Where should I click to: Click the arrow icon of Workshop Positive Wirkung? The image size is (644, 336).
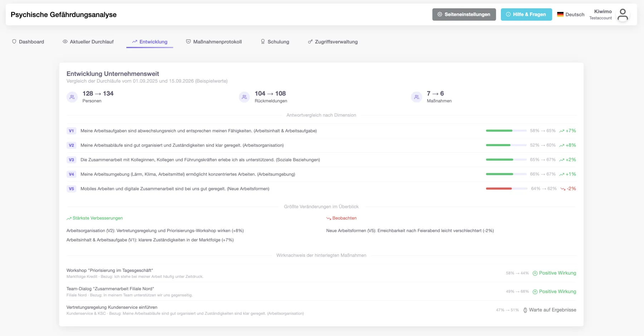pyautogui.click(x=535, y=273)
